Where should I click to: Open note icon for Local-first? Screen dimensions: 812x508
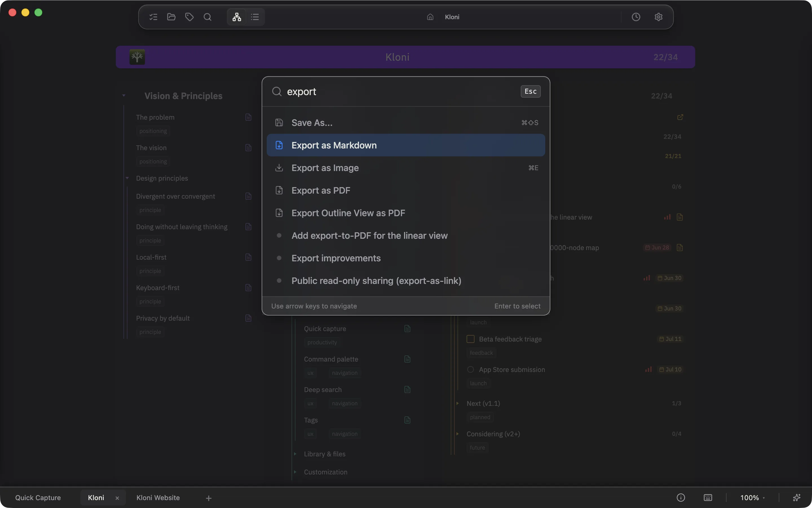point(248,257)
